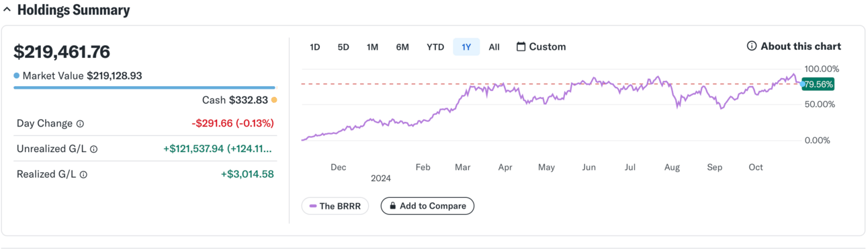Open the Custom date calendar icon
The image size is (868, 249).
521,46
